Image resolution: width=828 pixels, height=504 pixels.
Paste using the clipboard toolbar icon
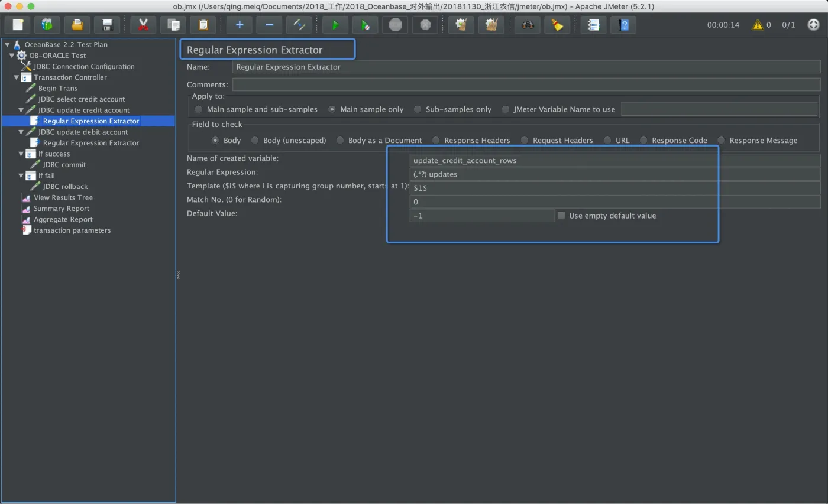(x=203, y=25)
